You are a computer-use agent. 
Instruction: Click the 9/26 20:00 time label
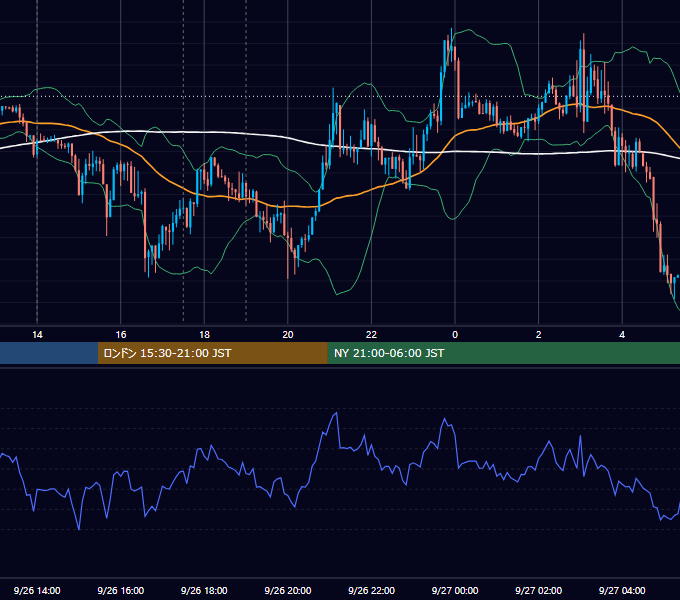tap(288, 590)
